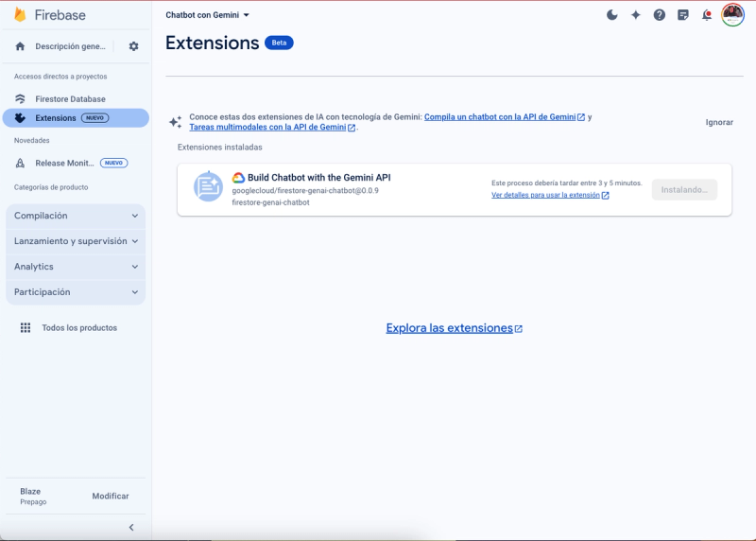Expand the Participación category
Image resolution: width=756 pixels, height=541 pixels.
[x=76, y=292]
